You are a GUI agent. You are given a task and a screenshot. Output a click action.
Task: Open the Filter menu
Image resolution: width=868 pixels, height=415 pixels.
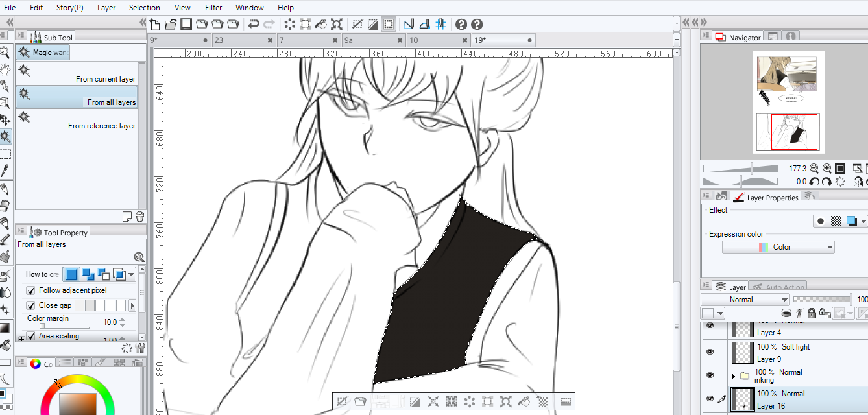[x=213, y=7]
